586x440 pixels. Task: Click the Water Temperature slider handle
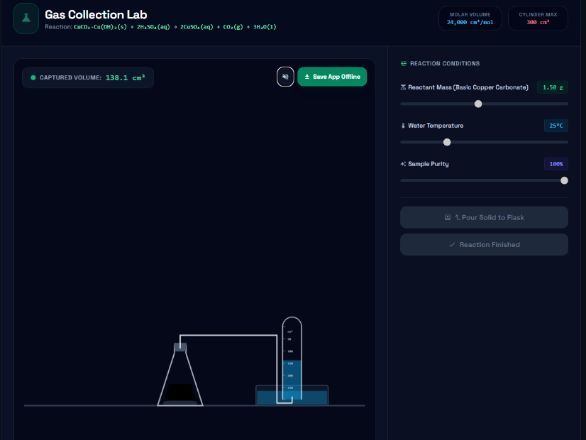(447, 142)
